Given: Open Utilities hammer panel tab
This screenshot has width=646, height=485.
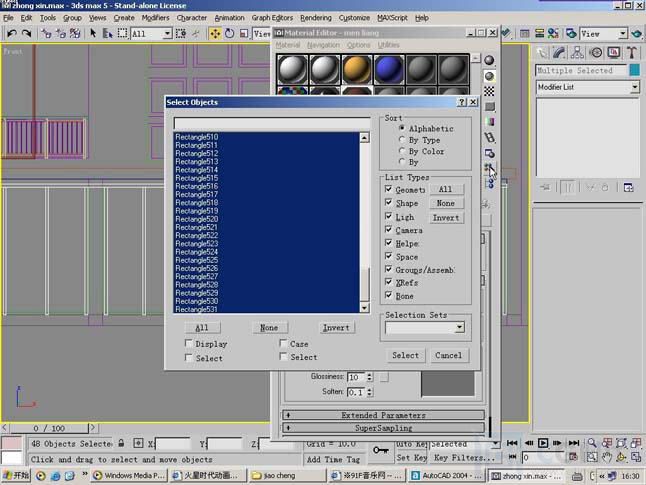Looking at the screenshot, I should tap(632, 52).
